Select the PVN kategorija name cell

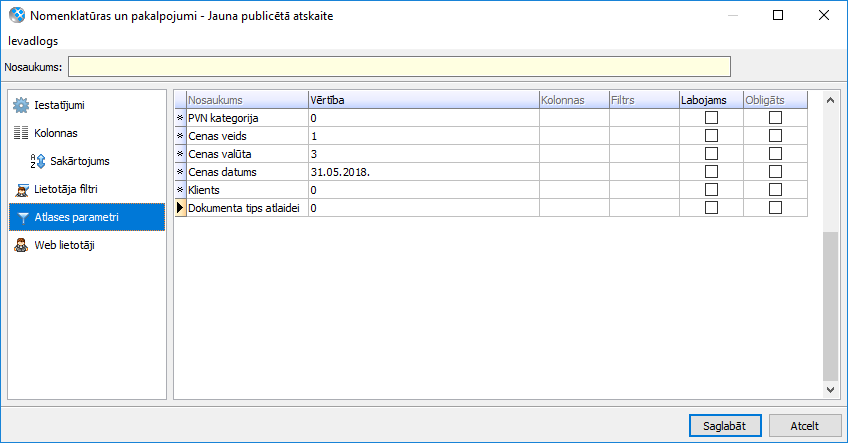[247, 118]
